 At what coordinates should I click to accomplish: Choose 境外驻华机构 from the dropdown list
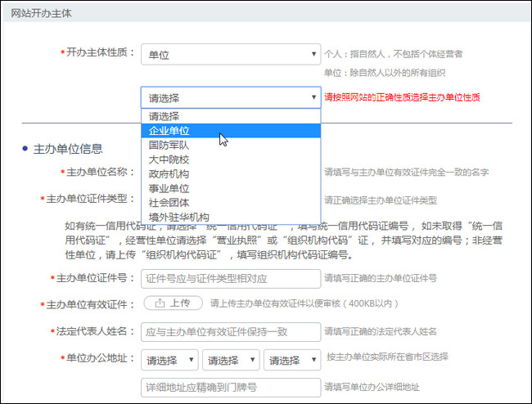pos(231,217)
